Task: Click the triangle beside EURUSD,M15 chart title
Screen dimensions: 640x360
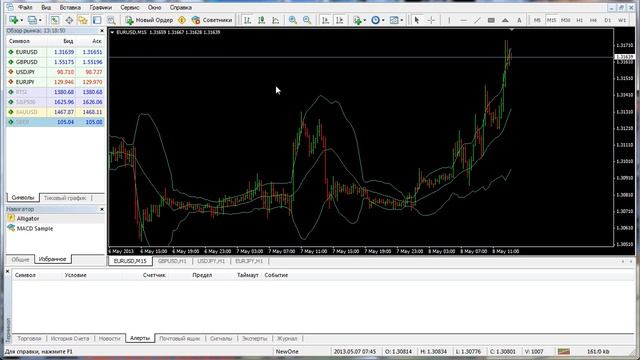Action: tap(112, 32)
